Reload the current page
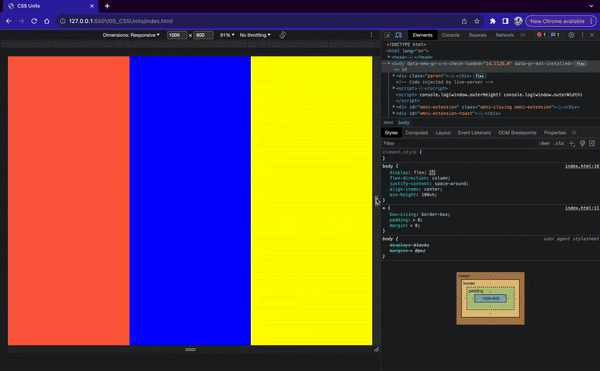The image size is (600, 371). pyautogui.click(x=34, y=21)
